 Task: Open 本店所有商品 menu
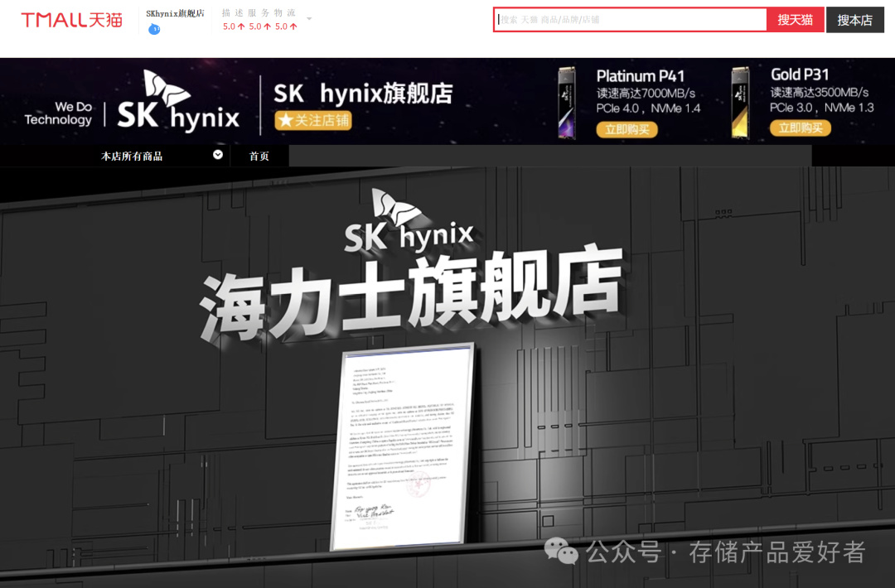pyautogui.click(x=132, y=156)
